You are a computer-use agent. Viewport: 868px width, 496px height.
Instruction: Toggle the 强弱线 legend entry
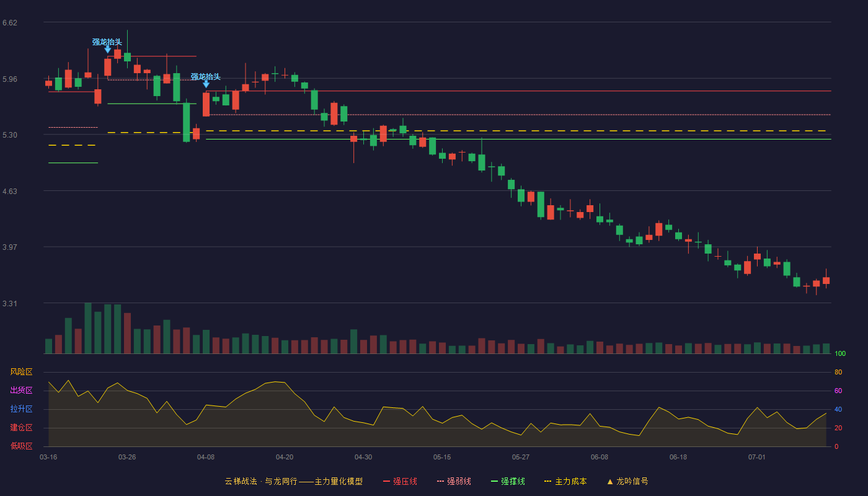454,481
